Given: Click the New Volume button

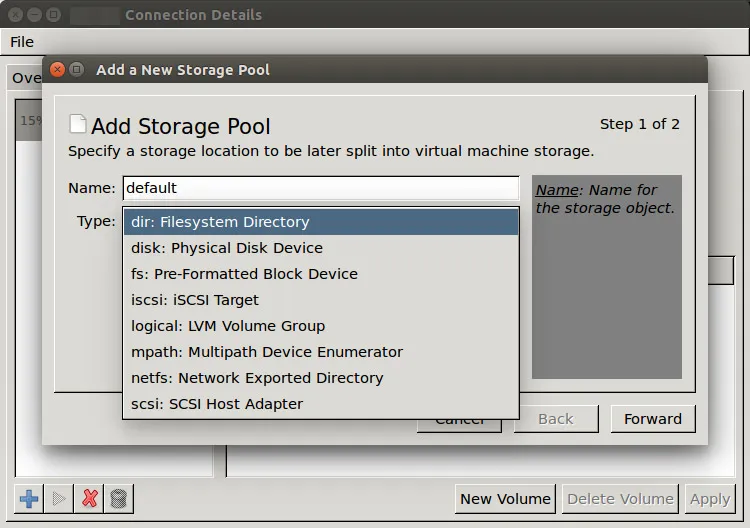Looking at the screenshot, I should (505, 498).
